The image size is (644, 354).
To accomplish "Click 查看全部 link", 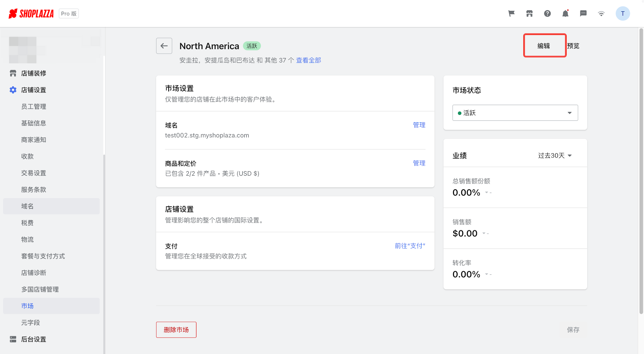I will (309, 60).
